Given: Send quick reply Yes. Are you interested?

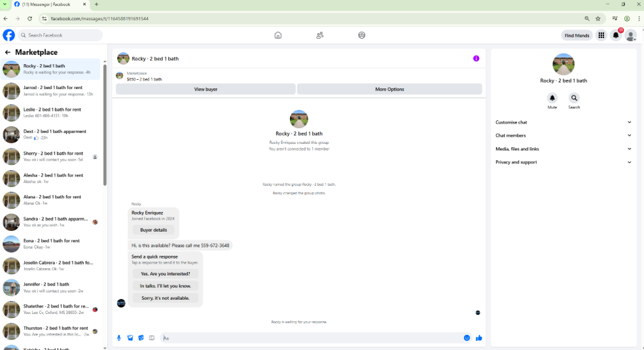Looking at the screenshot, I should point(165,273).
